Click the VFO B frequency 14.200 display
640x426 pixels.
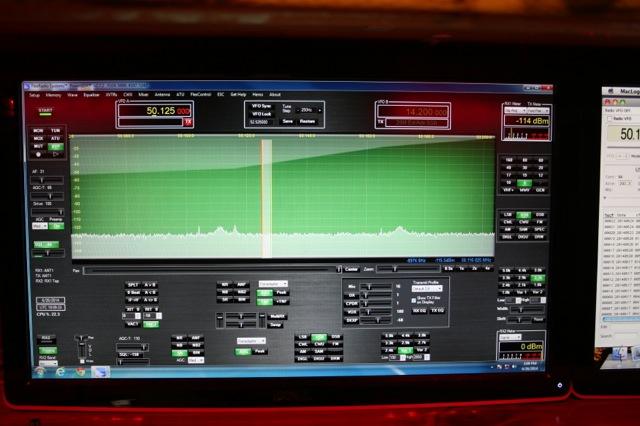[413, 112]
